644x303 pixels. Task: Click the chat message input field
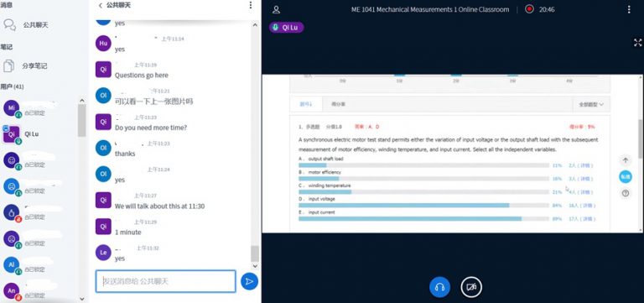click(165, 281)
